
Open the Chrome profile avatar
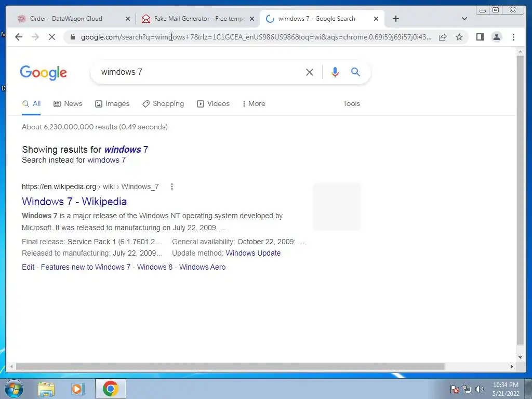point(496,37)
